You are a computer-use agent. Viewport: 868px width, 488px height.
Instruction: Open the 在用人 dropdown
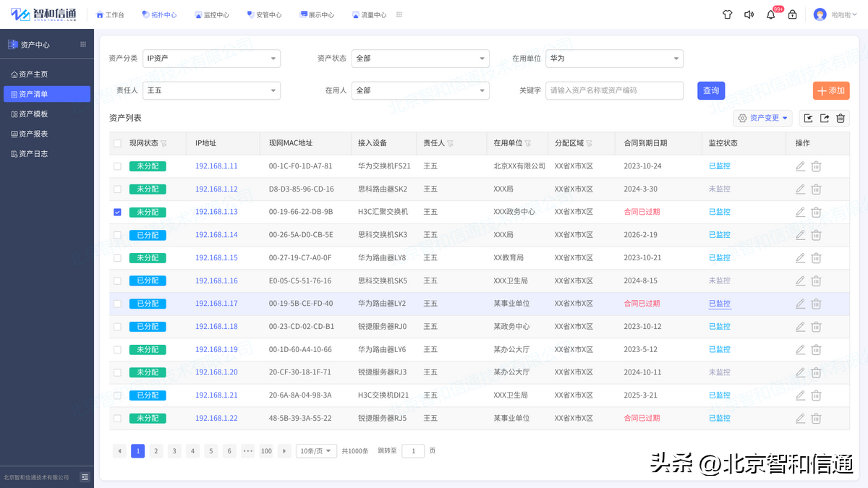[420, 90]
